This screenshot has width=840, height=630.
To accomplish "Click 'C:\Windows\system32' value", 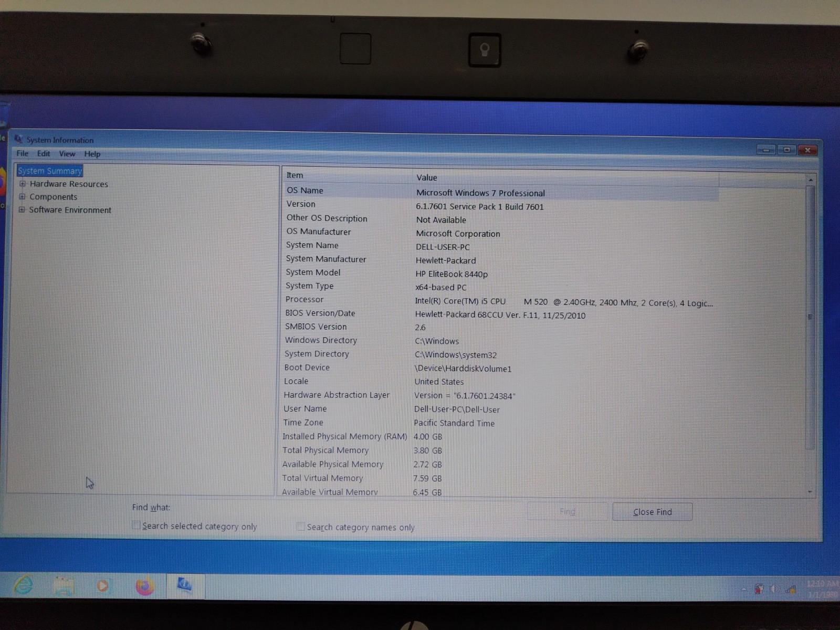I will [x=456, y=355].
